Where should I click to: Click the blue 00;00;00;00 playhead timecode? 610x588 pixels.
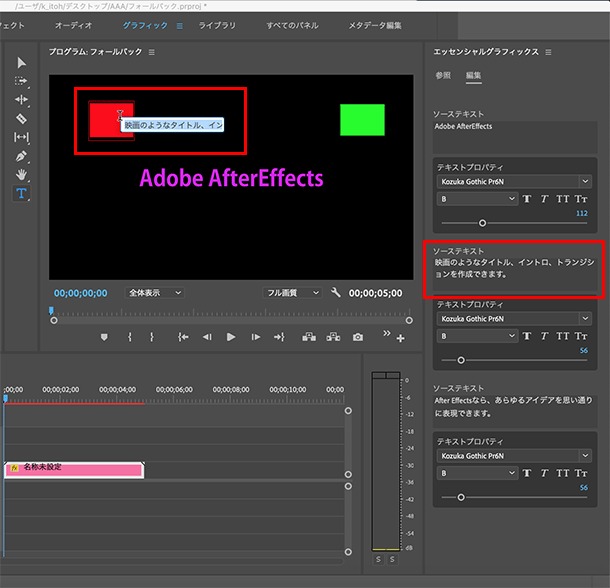point(81,293)
